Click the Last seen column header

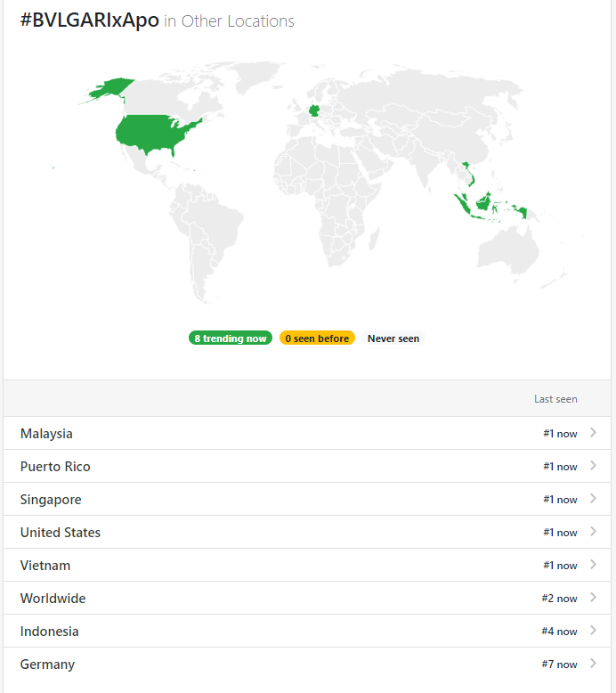555,399
